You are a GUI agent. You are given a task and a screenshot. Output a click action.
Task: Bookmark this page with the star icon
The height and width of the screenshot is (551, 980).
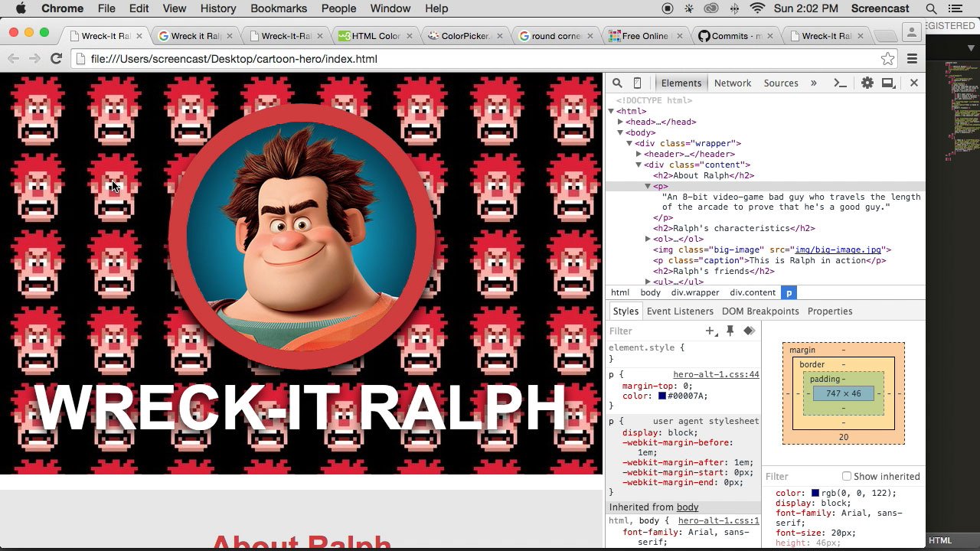(x=887, y=59)
